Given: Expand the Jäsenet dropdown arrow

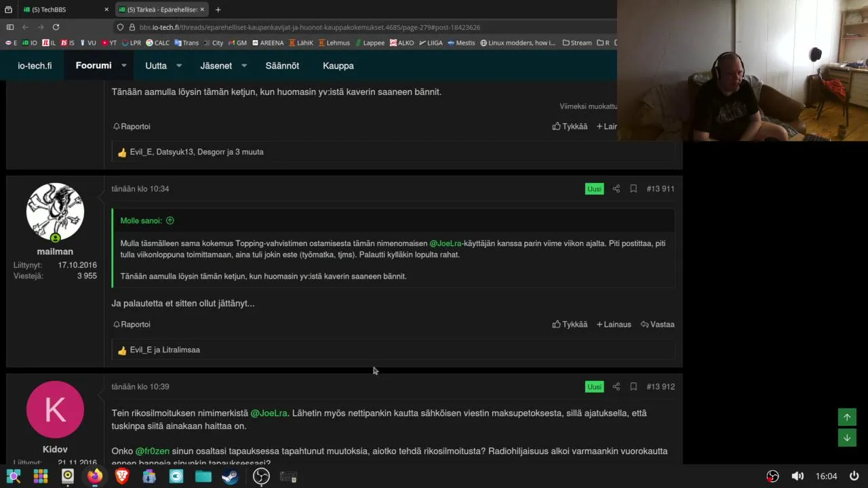Looking at the screenshot, I should pyautogui.click(x=244, y=66).
